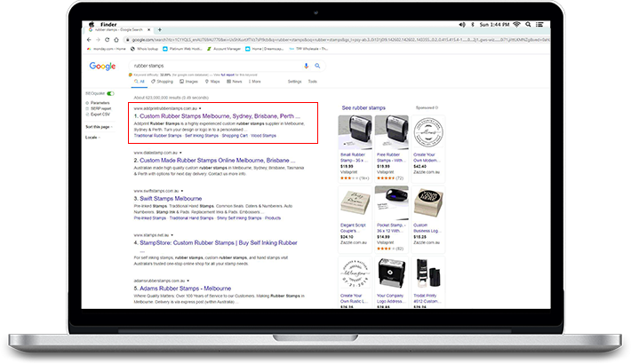Open Platinum Web Hosting bookmark
The height and width of the screenshot is (364, 631).
point(182,49)
